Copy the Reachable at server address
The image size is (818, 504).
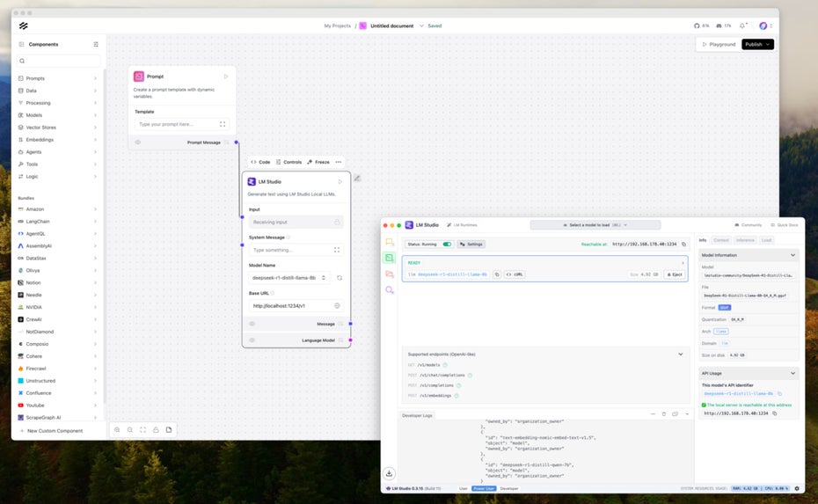click(684, 245)
